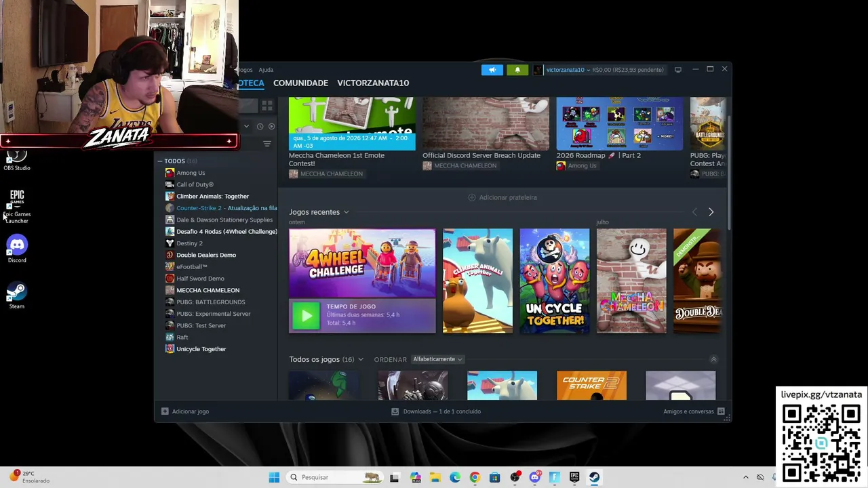Viewport: 868px width, 488px height.
Task: Open the VICTORZANATA10 profile tab
Action: coord(373,83)
